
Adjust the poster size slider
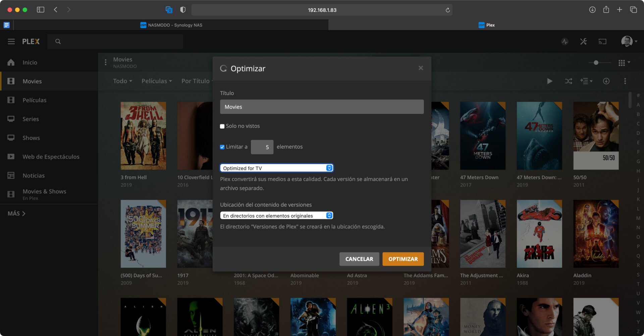(x=595, y=62)
